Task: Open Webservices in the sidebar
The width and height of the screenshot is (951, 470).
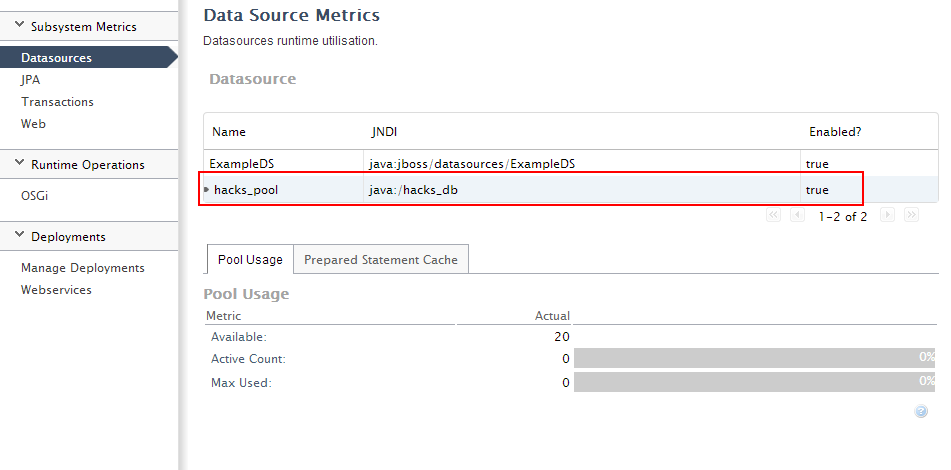Action: click(56, 290)
